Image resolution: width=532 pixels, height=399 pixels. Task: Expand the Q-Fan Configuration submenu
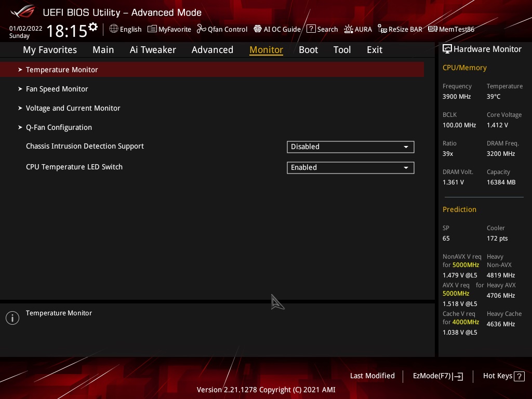59,127
